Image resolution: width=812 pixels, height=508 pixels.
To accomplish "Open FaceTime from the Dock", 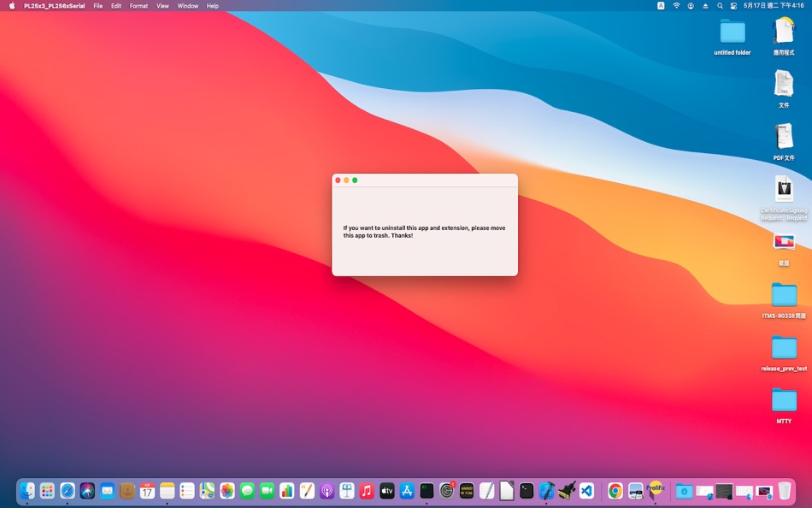I will tap(267, 490).
